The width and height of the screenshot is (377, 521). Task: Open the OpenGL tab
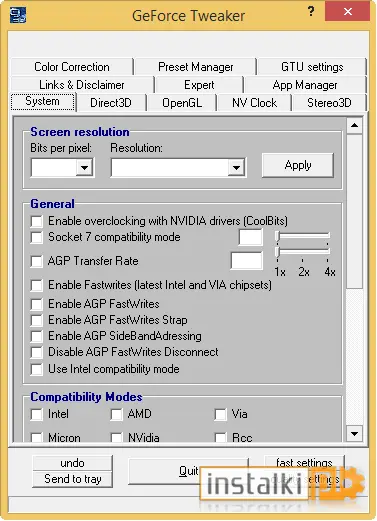tap(182, 103)
